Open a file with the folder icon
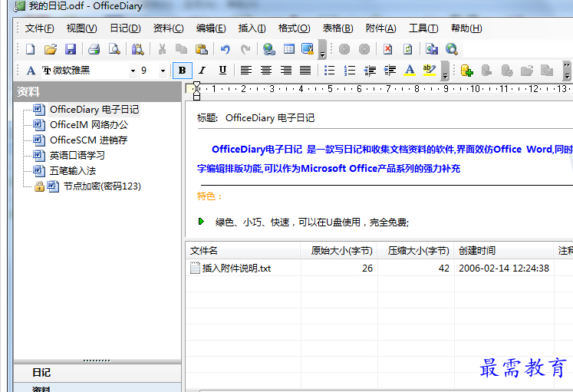This screenshot has height=392, width=573. coord(51,49)
